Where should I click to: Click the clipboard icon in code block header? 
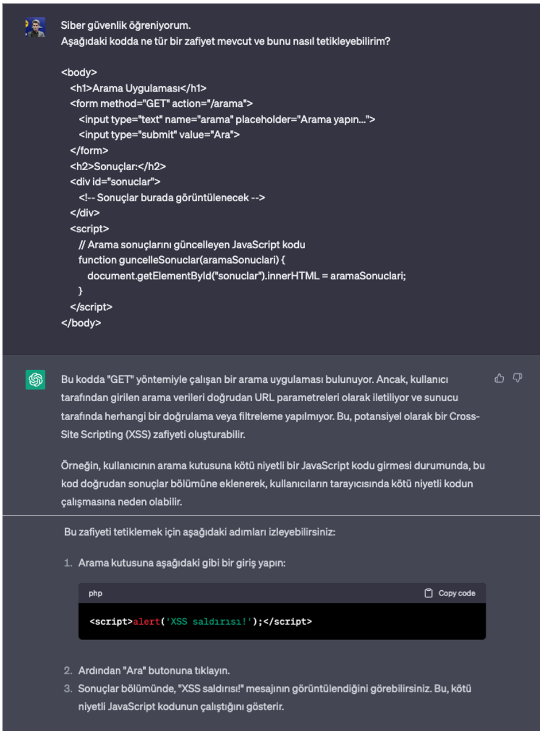[428, 593]
